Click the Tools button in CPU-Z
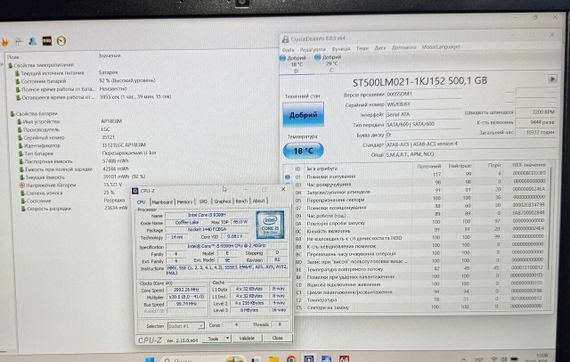 tap(213, 338)
